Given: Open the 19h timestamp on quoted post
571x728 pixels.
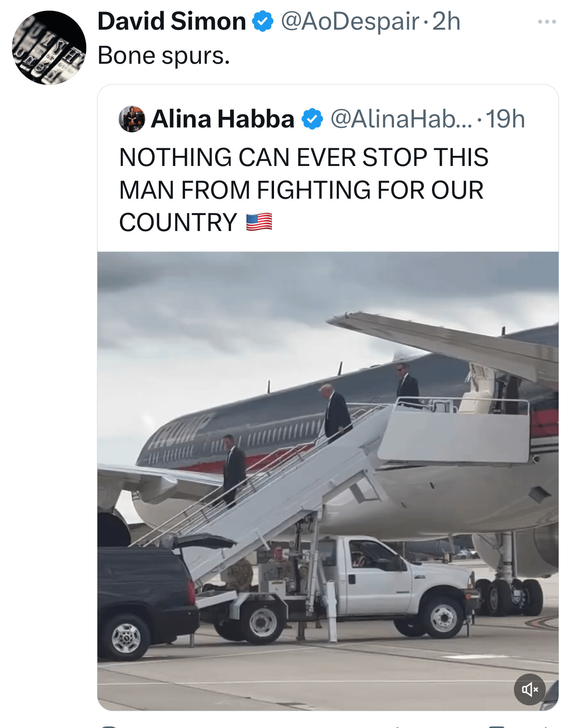Looking at the screenshot, I should point(505,119).
